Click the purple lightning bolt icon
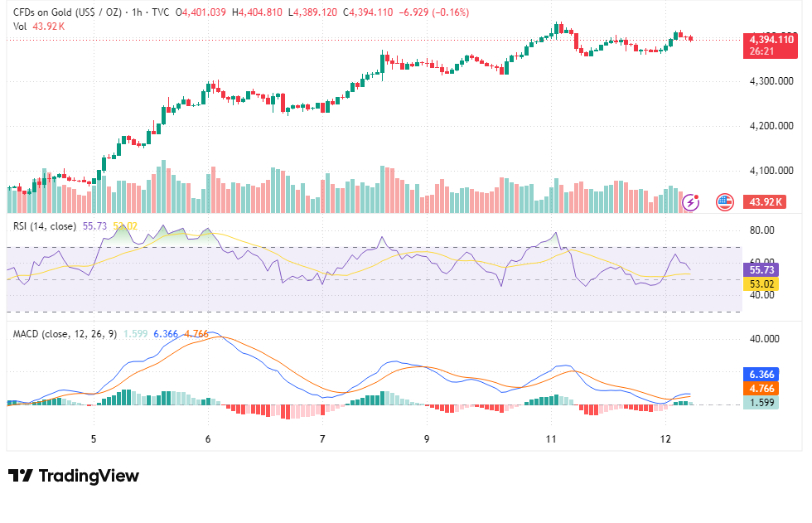The width and height of the screenshot is (812, 523). (691, 202)
